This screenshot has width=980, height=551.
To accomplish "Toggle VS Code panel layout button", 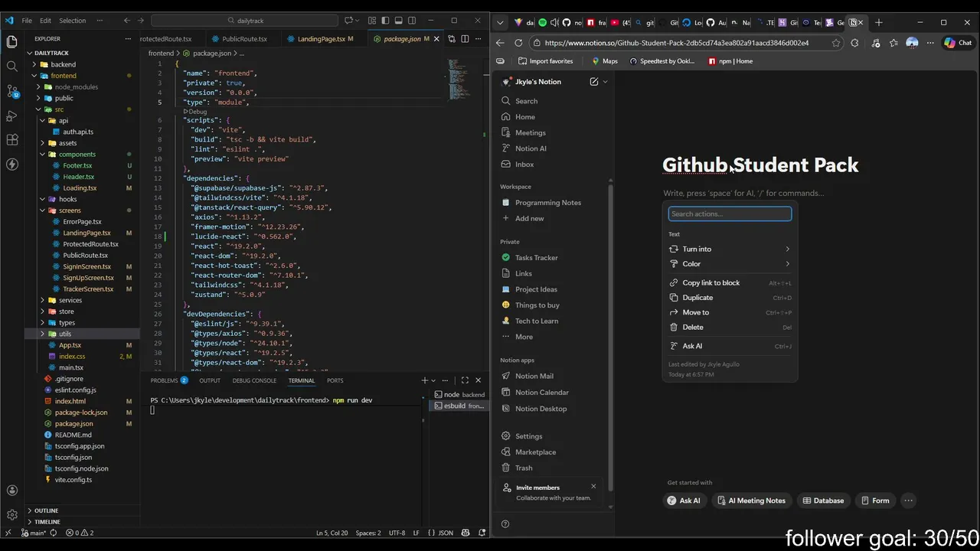I will point(399,21).
